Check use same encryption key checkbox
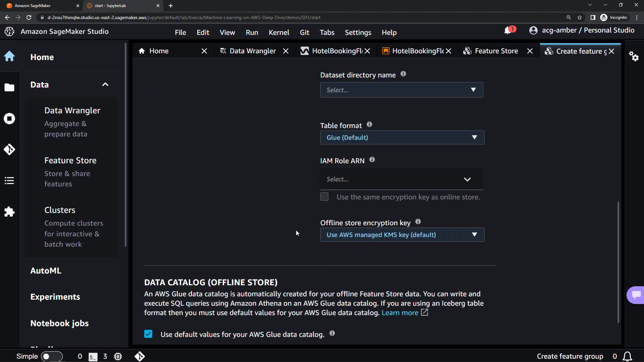644x362 pixels. tap(324, 197)
